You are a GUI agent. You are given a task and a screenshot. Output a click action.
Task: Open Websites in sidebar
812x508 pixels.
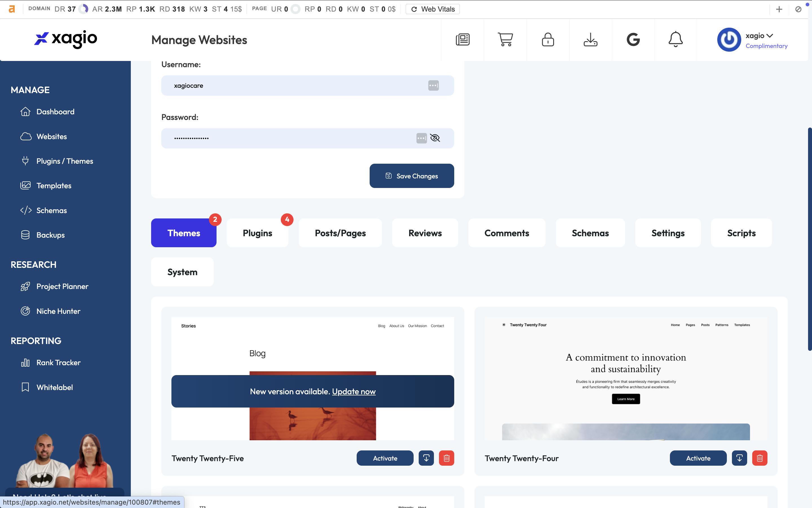(44, 136)
